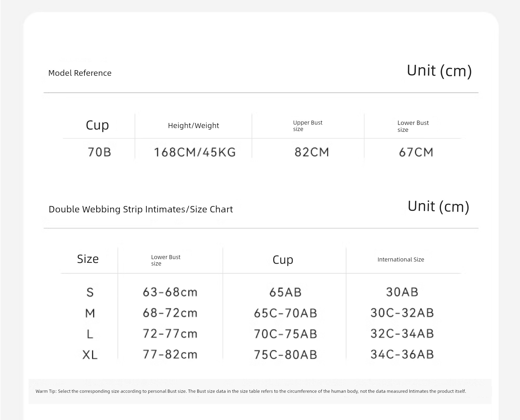Click the '30AB' international size cell
This screenshot has height=420, width=520.
pyautogui.click(x=402, y=292)
